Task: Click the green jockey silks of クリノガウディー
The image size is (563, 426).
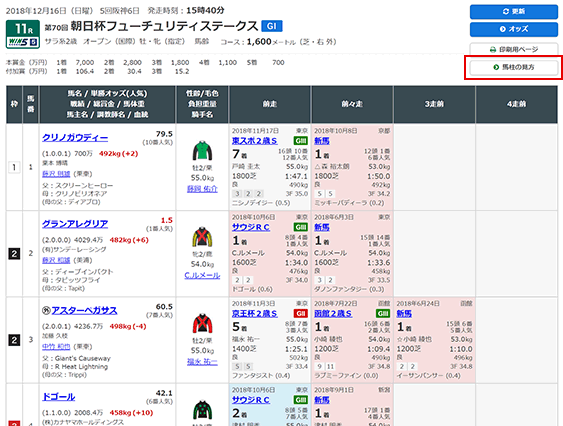Action: [202, 151]
